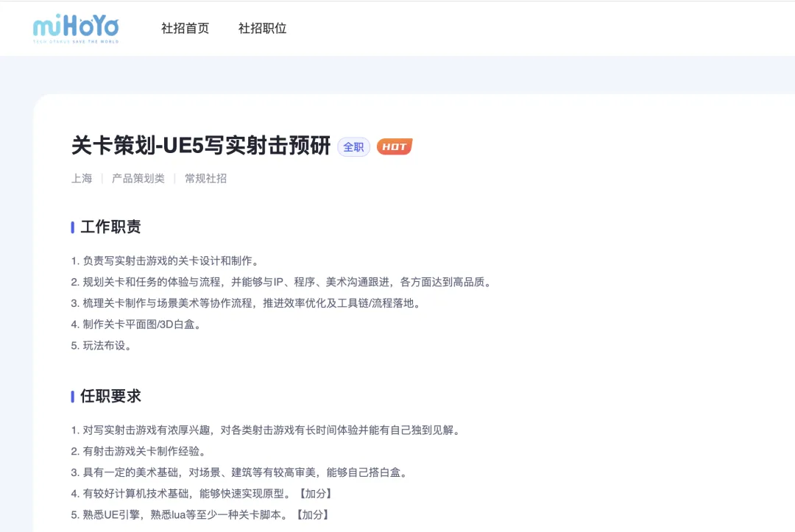Click the line starting 有较好计算机技术基础

(202, 494)
